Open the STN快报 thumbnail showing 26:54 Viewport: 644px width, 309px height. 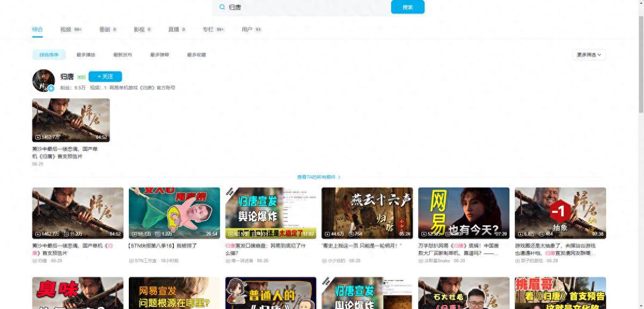click(174, 213)
